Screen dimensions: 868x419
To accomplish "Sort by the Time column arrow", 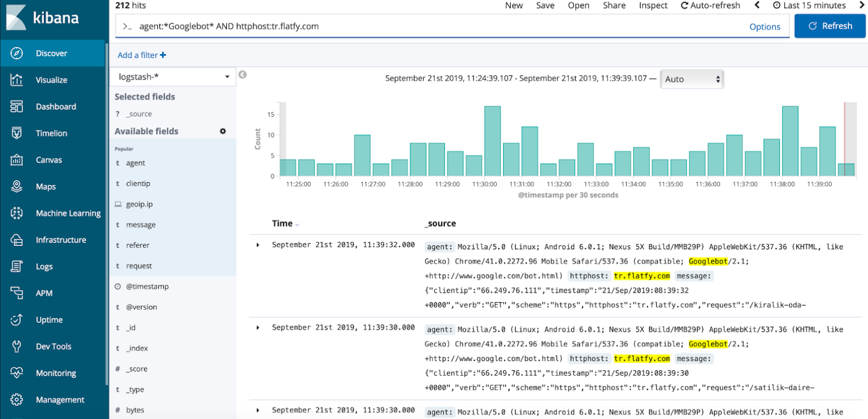I will point(297,225).
